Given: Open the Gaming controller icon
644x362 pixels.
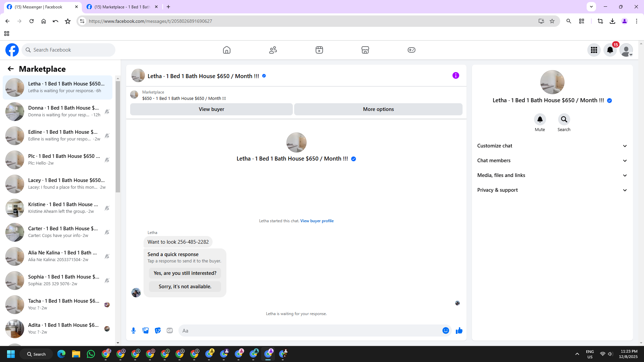Looking at the screenshot, I should click(x=412, y=50).
